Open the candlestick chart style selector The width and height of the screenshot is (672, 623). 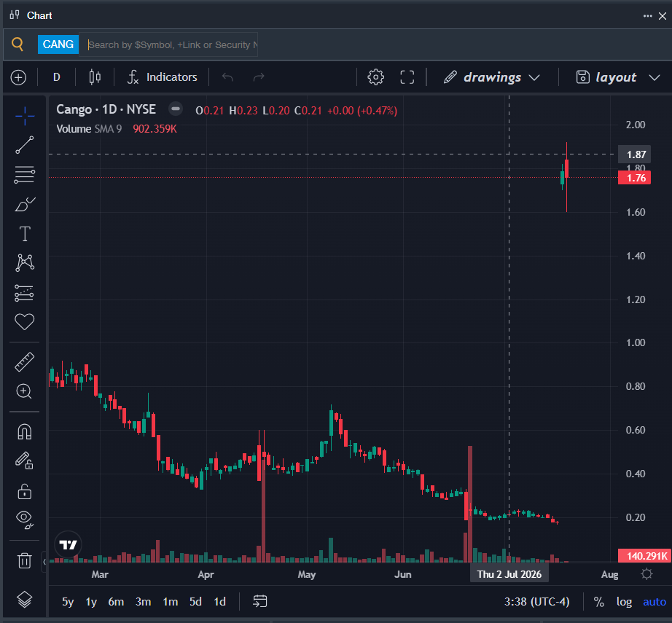pos(95,77)
